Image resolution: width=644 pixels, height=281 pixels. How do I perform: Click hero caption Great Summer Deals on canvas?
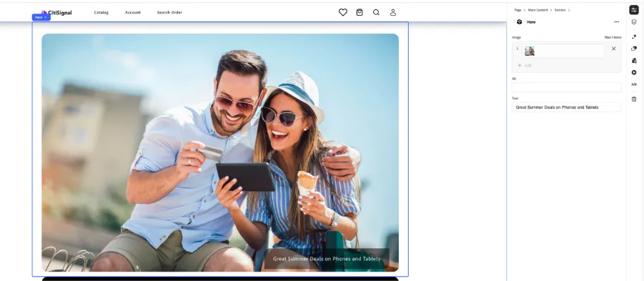pyautogui.click(x=327, y=259)
